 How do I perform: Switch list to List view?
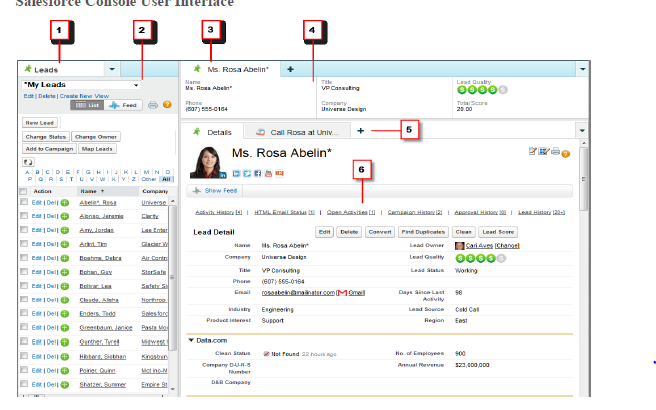(87, 105)
